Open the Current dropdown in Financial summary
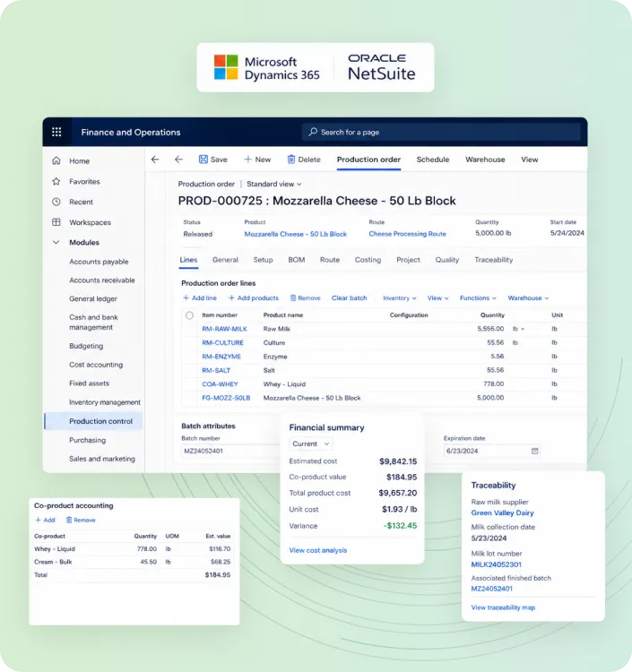Screen dimensions: 632x672 pyautogui.click(x=311, y=444)
